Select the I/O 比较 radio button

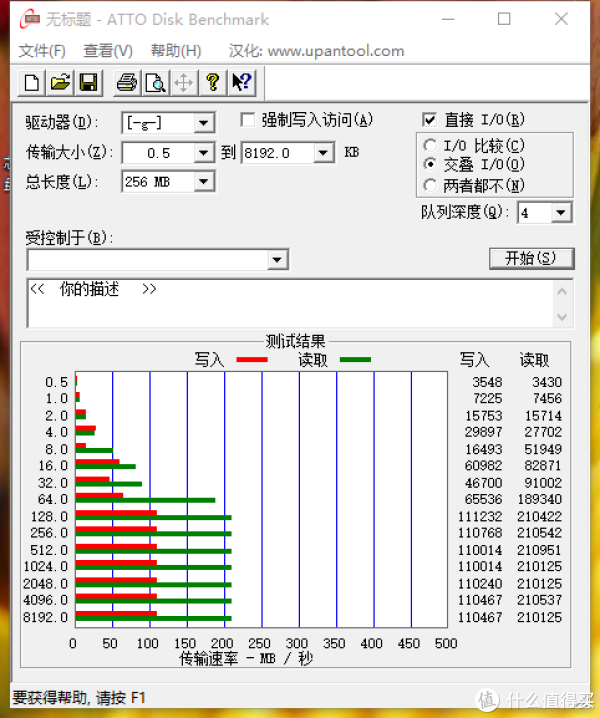pos(430,146)
